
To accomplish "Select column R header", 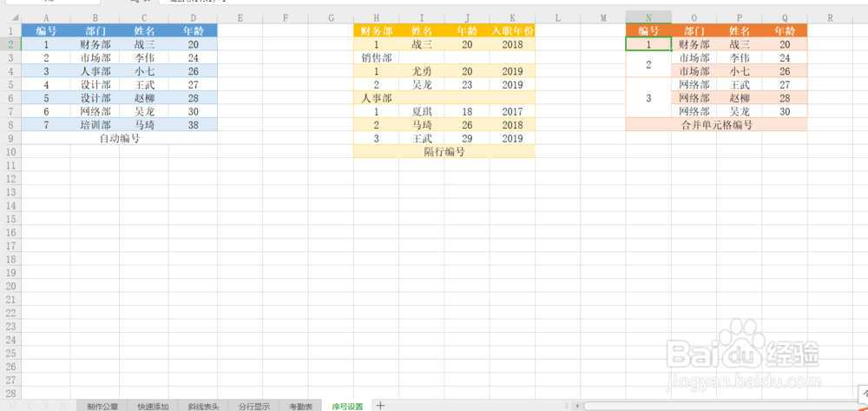I will pyautogui.click(x=830, y=17).
